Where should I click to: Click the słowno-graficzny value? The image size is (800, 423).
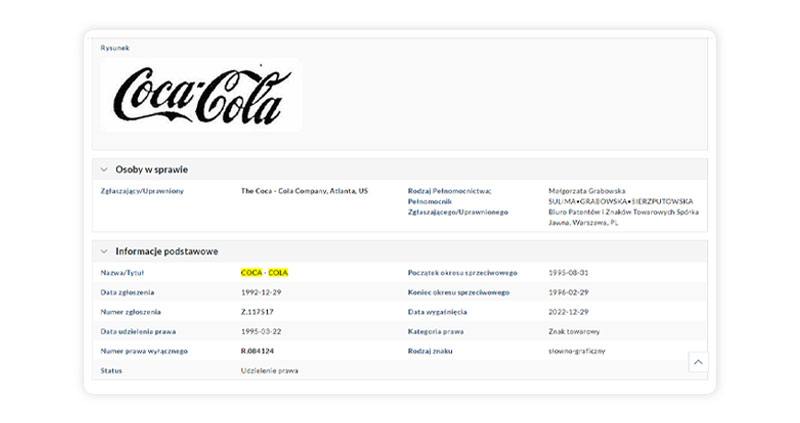577,351
